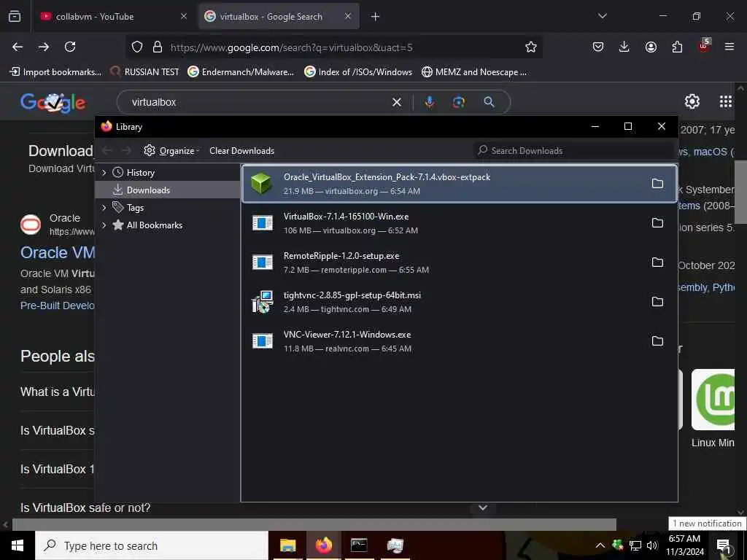
Task: Click the Google logo
Action: tap(53, 102)
